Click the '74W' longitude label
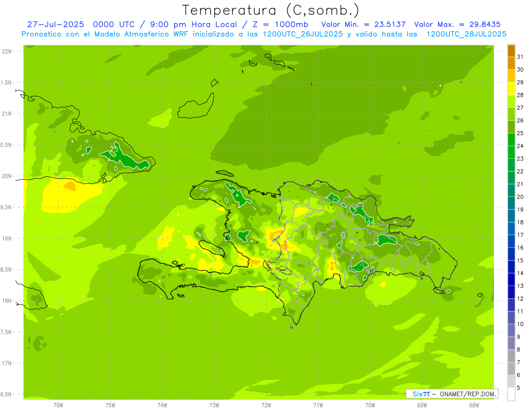532x411 pixels. (x=162, y=405)
